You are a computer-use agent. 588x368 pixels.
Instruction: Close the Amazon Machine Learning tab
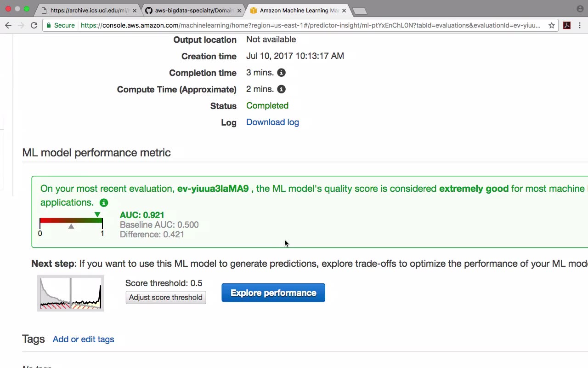344,10
